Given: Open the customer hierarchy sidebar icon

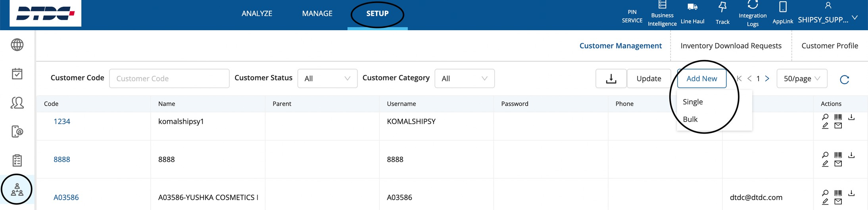Looking at the screenshot, I should click(x=17, y=190).
